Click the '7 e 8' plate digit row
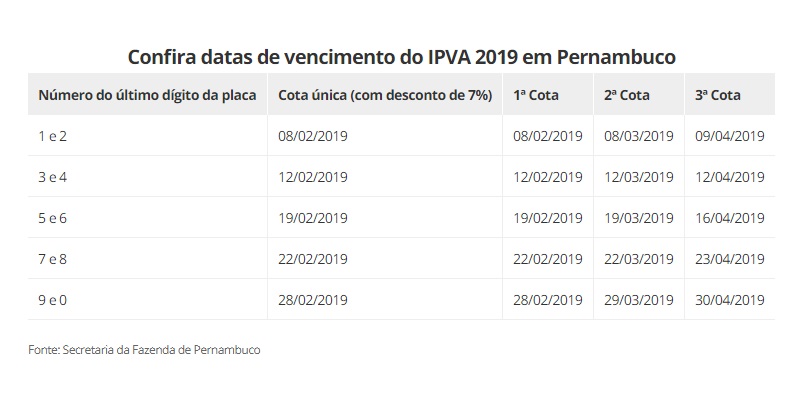785x408 pixels. pyautogui.click(x=402, y=259)
